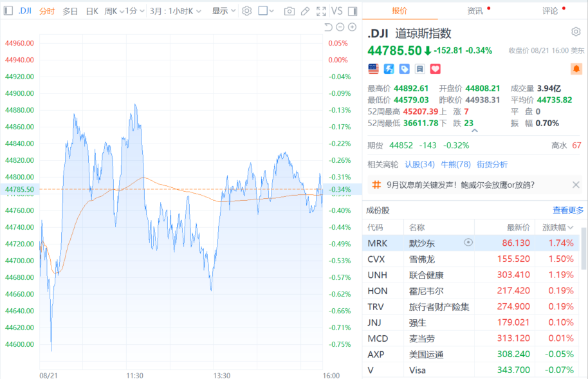
Task: Zoom out the chart with minus icon
Action: pos(340,27)
